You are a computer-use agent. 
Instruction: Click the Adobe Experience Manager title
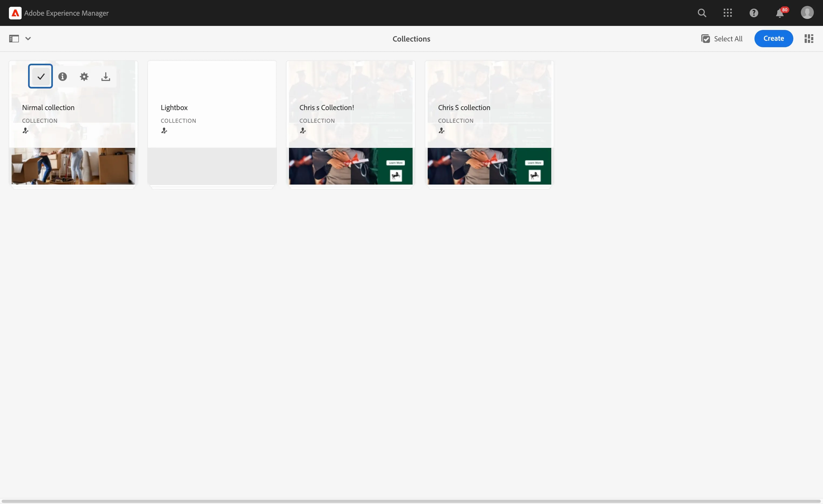66,13
